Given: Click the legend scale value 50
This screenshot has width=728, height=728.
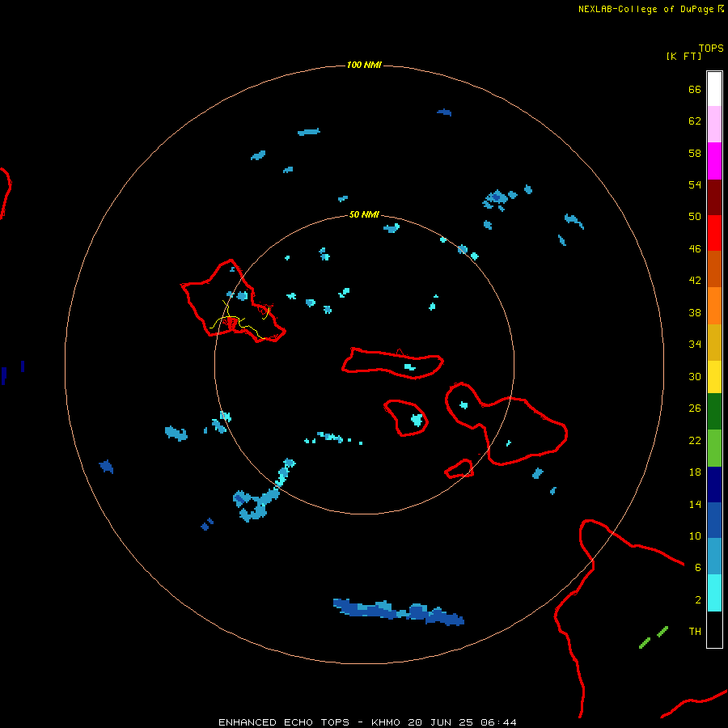Looking at the screenshot, I should 695,217.
